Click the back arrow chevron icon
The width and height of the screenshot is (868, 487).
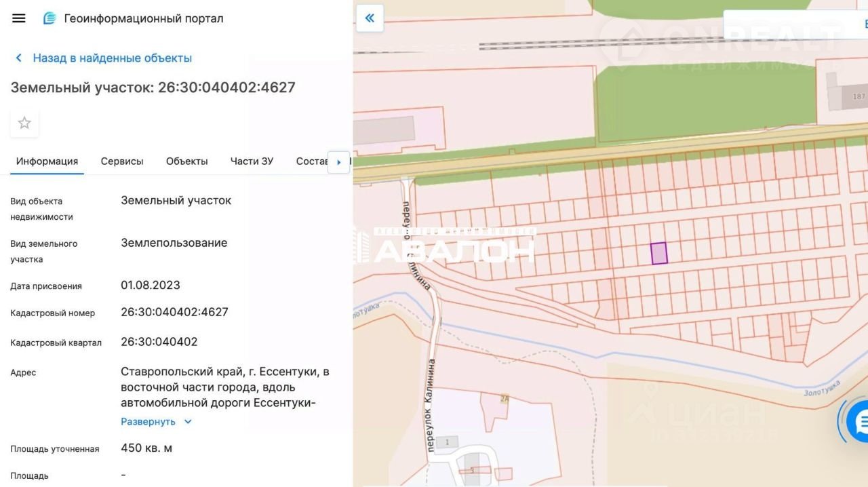19,58
